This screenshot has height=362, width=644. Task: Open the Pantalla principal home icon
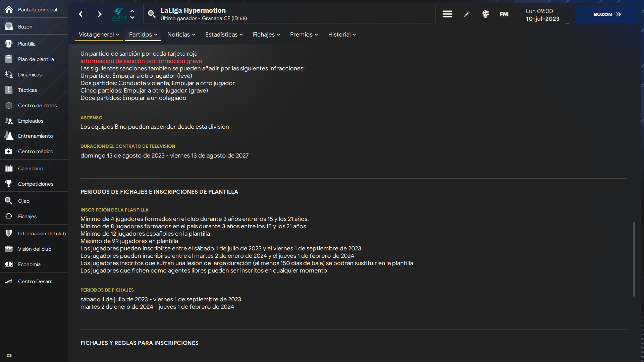[x=9, y=9]
